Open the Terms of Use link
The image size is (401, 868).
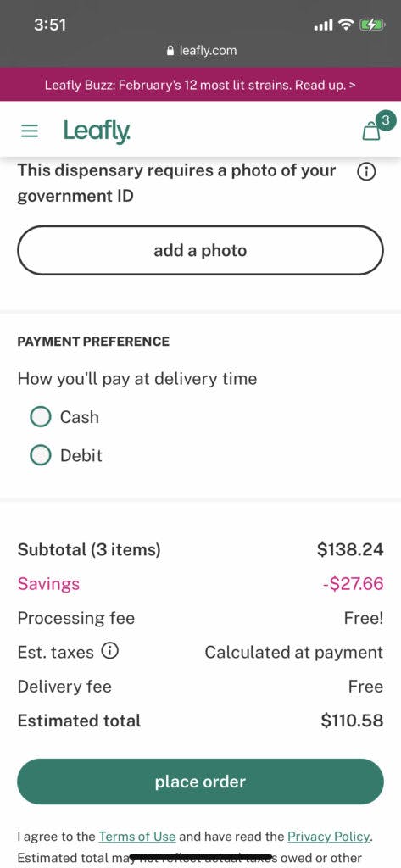point(136,837)
